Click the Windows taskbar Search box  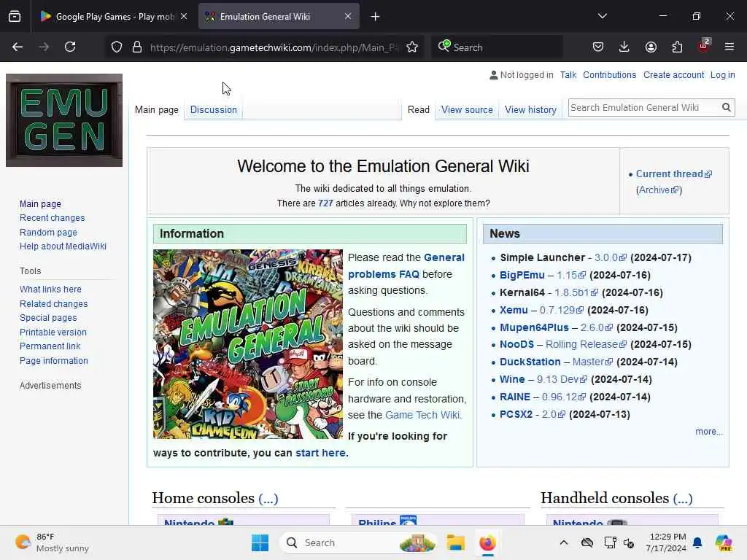358,542
